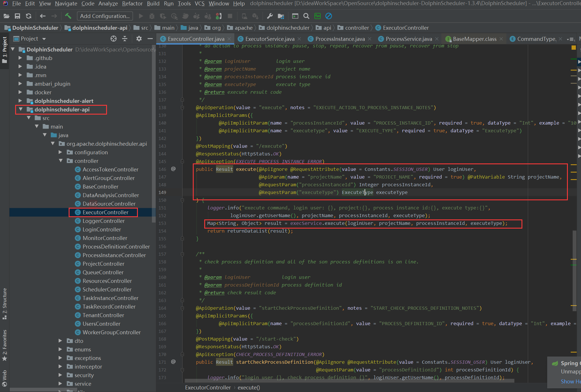
Task: Build project using the hammer icon
Action: [68, 16]
